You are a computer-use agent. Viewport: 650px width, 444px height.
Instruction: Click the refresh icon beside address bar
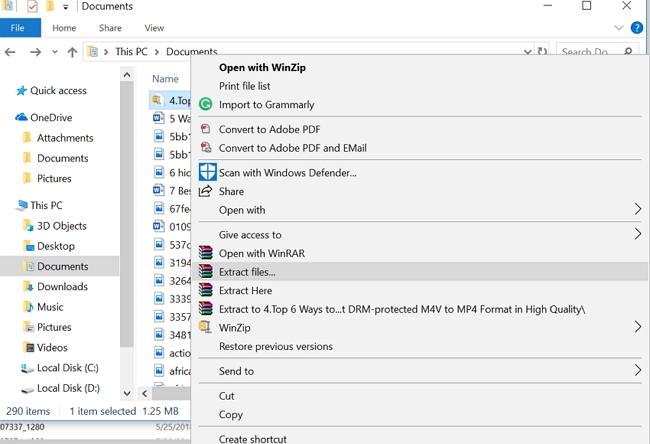point(542,51)
